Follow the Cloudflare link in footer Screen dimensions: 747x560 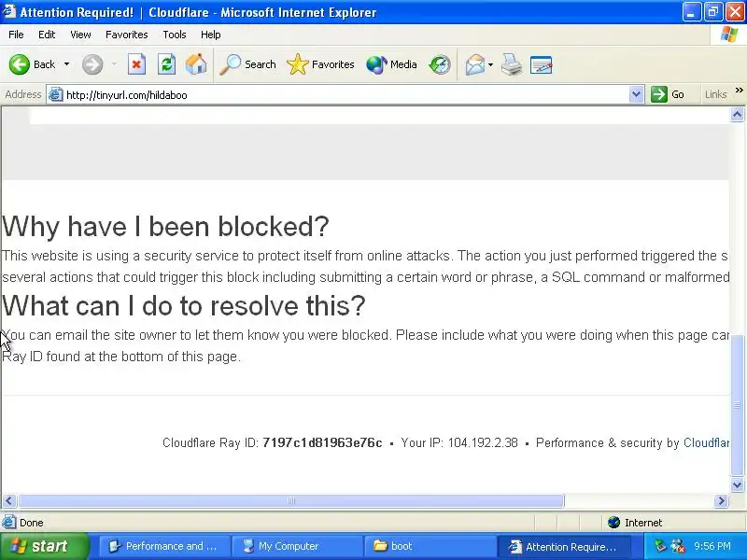click(706, 442)
